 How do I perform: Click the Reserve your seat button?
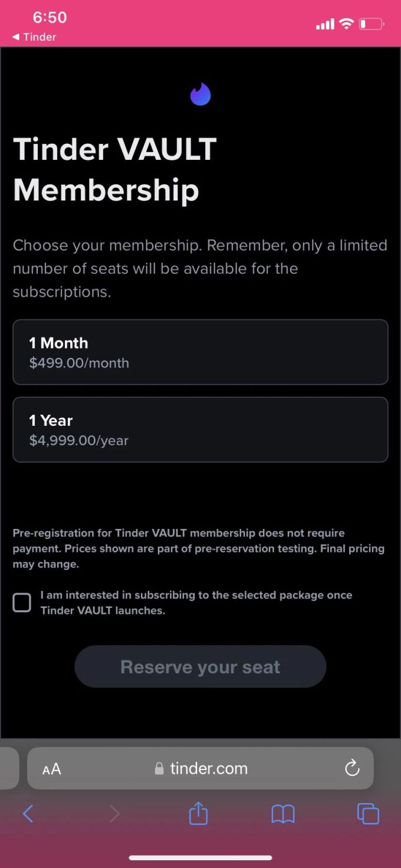point(200,666)
